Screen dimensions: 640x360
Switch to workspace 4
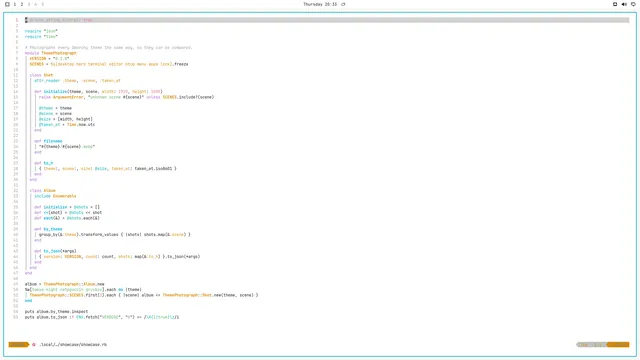(36, 4)
